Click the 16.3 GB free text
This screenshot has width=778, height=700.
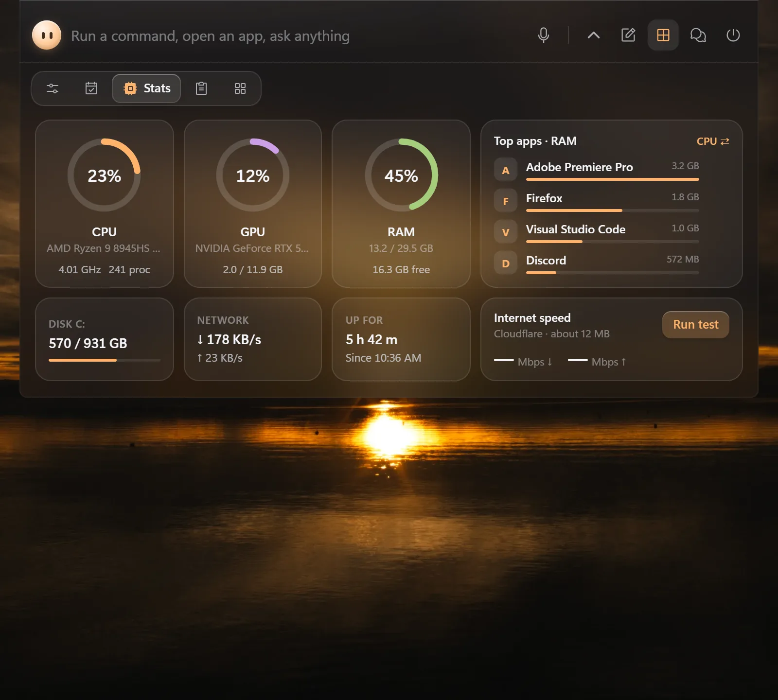[401, 270]
